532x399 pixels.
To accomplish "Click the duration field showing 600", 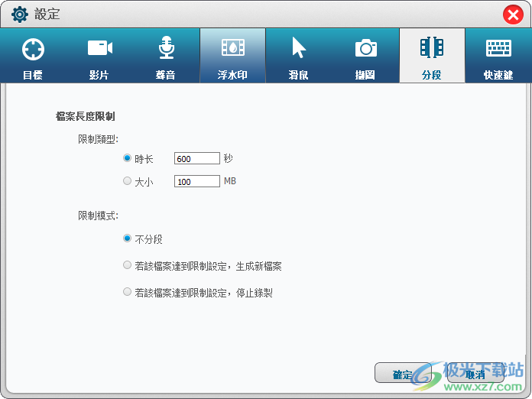I will click(x=197, y=158).
